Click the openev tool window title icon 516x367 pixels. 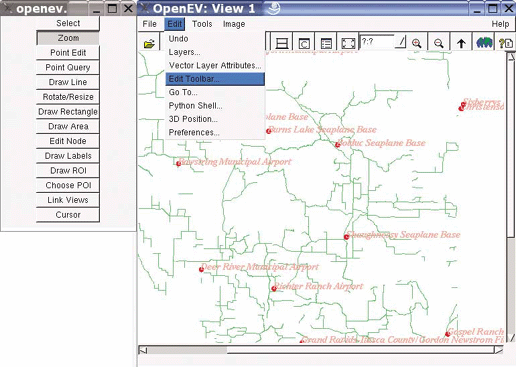[x=8, y=8]
